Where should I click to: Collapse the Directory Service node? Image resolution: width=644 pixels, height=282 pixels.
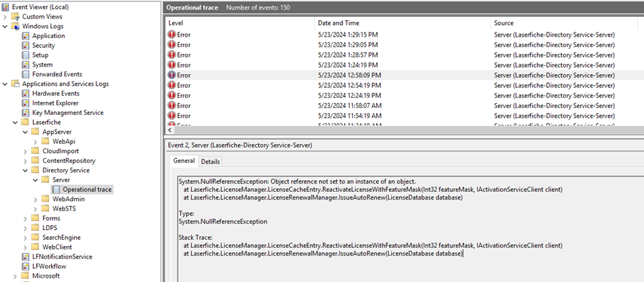pyautogui.click(x=26, y=170)
